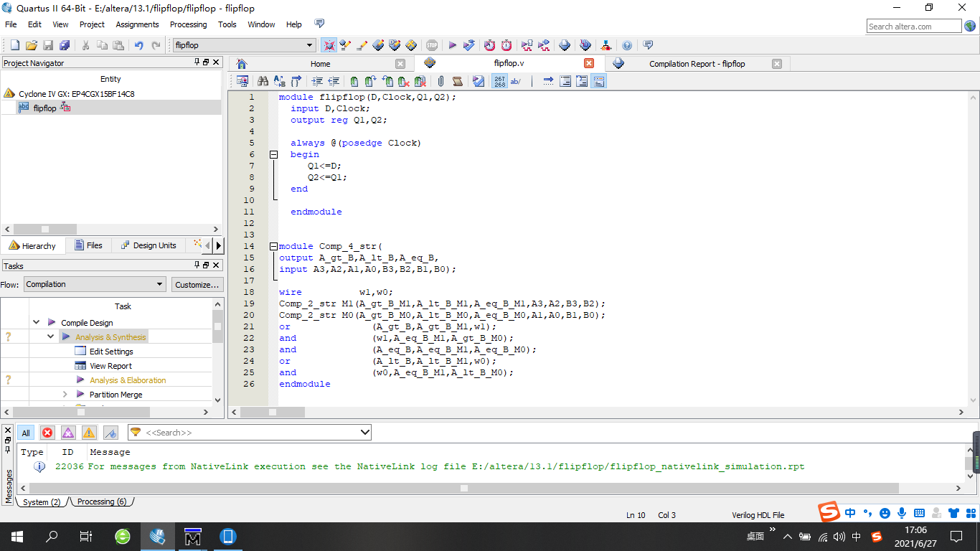Toggle bookmark on the current line
The width and height of the screenshot is (980, 551).
(x=354, y=81)
